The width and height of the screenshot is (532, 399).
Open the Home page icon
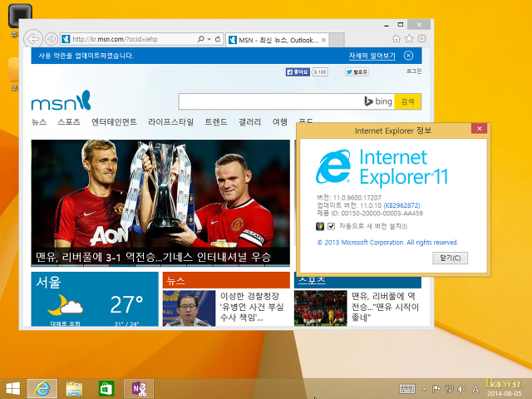[397, 39]
